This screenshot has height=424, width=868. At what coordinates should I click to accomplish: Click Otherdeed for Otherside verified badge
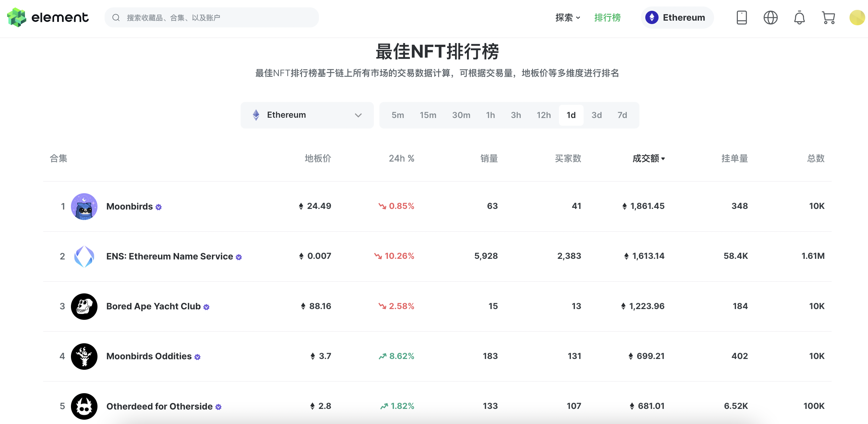(x=218, y=407)
